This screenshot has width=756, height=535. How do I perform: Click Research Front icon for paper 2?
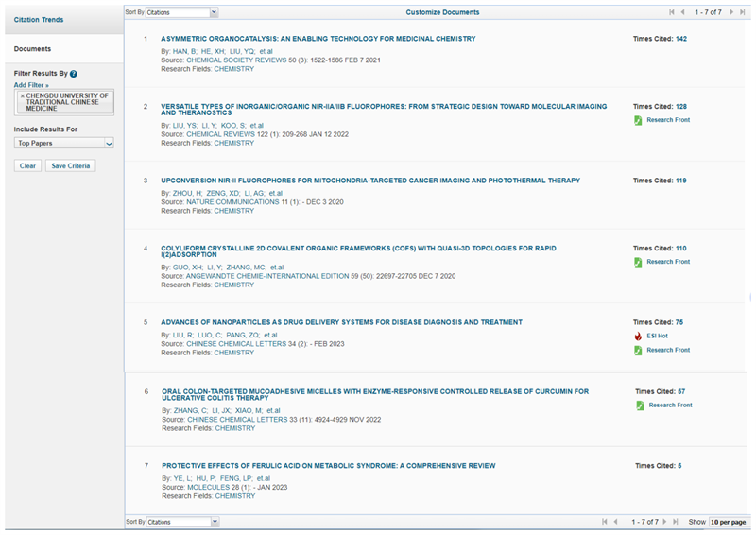(x=639, y=120)
